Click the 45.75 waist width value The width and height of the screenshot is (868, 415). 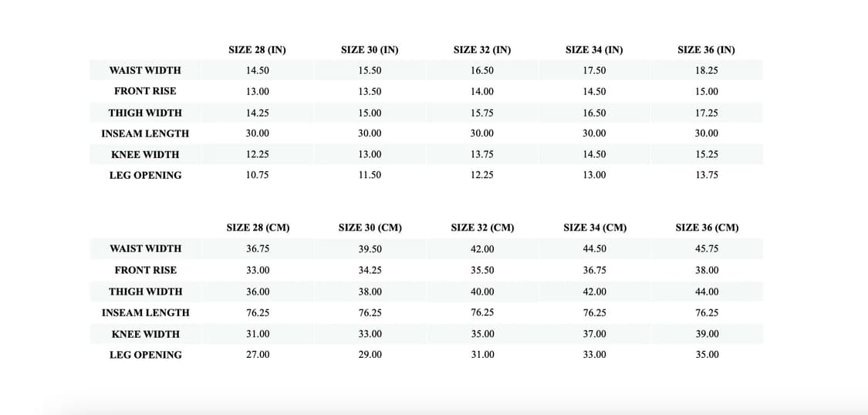tap(707, 248)
